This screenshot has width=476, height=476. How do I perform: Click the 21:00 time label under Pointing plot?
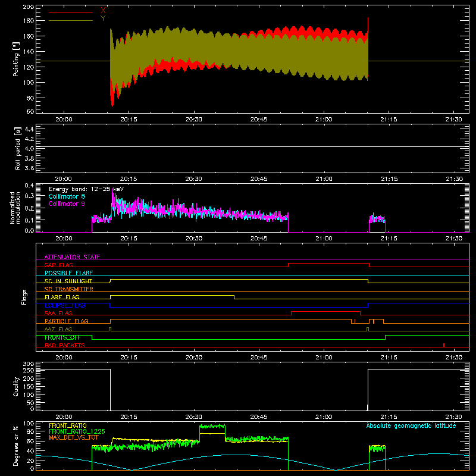[324, 120]
